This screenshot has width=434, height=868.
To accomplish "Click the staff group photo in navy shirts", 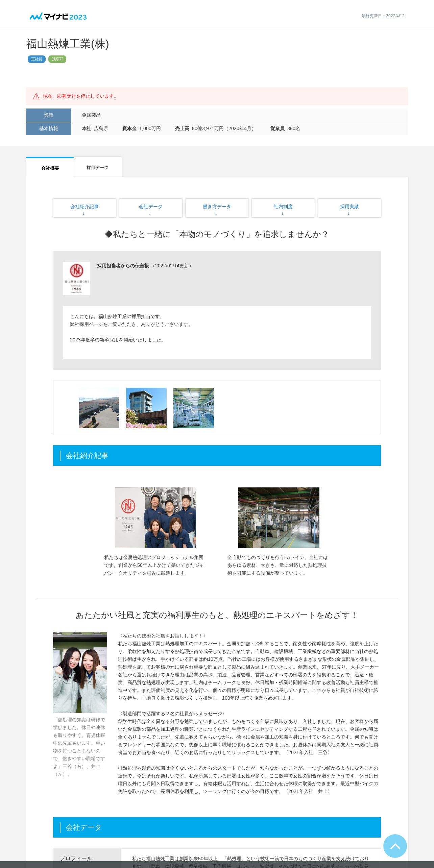I will tap(155, 518).
